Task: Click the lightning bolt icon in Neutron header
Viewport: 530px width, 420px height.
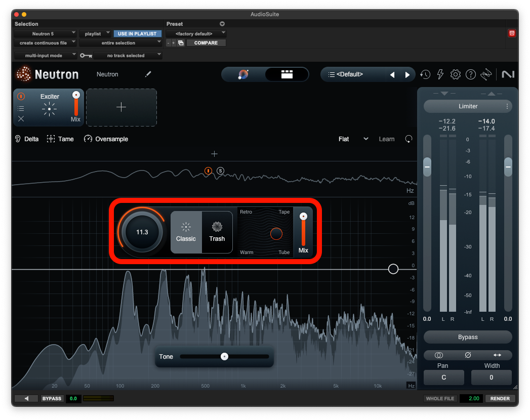Action: click(440, 74)
